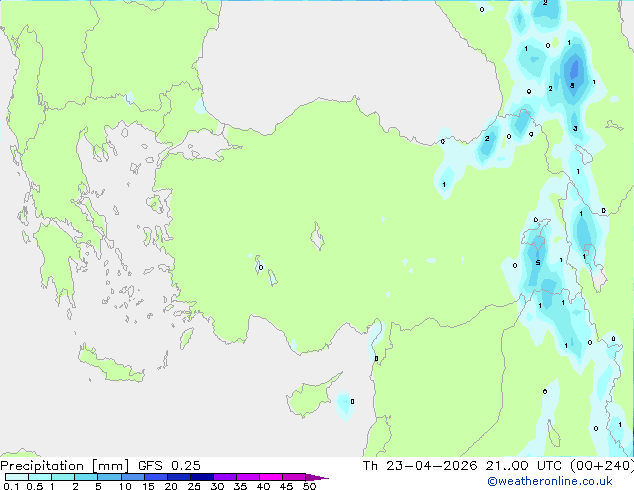Click the 0.1–0.5 mm palest cyan legend swatch
The width and height of the screenshot is (634, 490).
17,477
